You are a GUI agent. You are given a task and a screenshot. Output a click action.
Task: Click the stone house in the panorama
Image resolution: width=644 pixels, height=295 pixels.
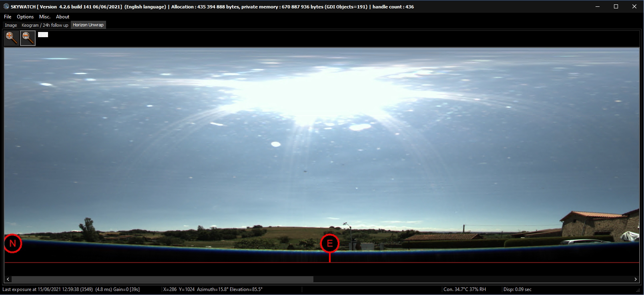pos(600,225)
